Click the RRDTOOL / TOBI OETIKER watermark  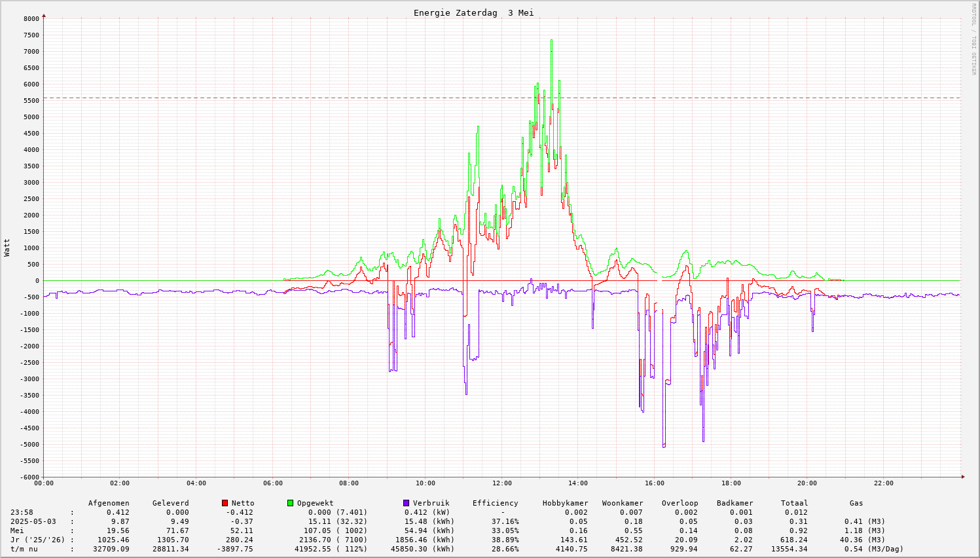[x=973, y=39]
